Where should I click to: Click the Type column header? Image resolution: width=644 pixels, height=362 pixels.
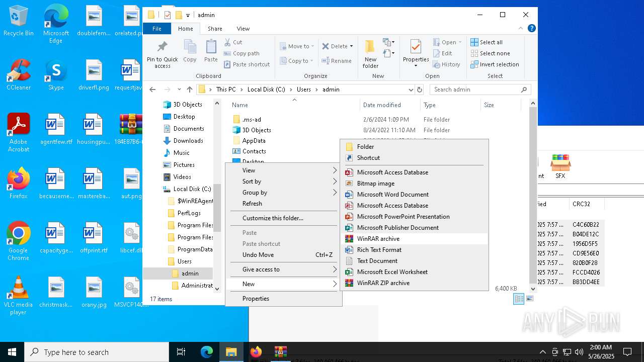coord(450,105)
